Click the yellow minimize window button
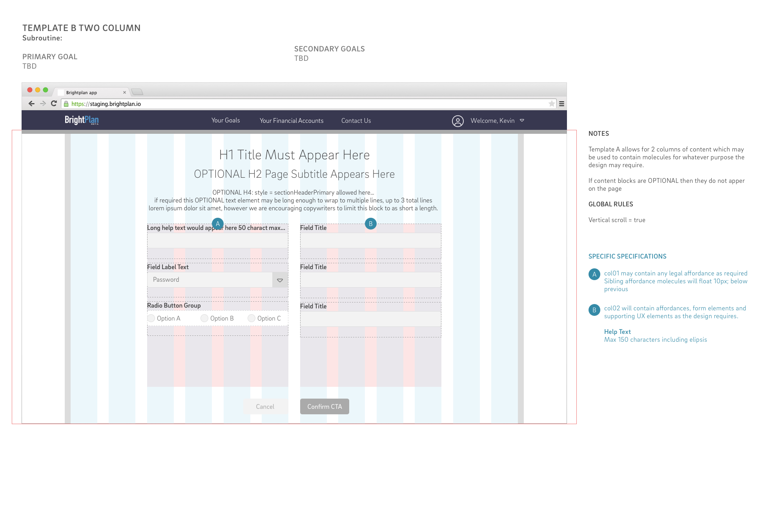The width and height of the screenshot is (780, 532). 38,90
